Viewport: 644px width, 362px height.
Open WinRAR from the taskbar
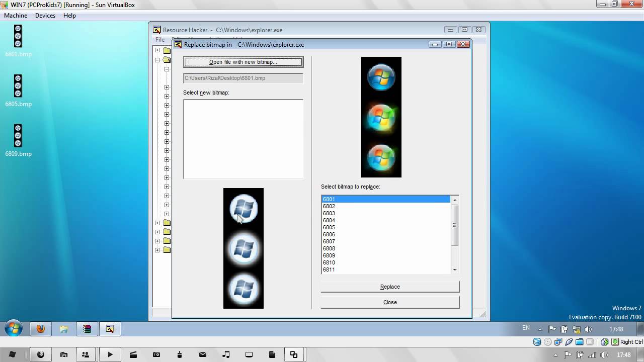pos(87,329)
